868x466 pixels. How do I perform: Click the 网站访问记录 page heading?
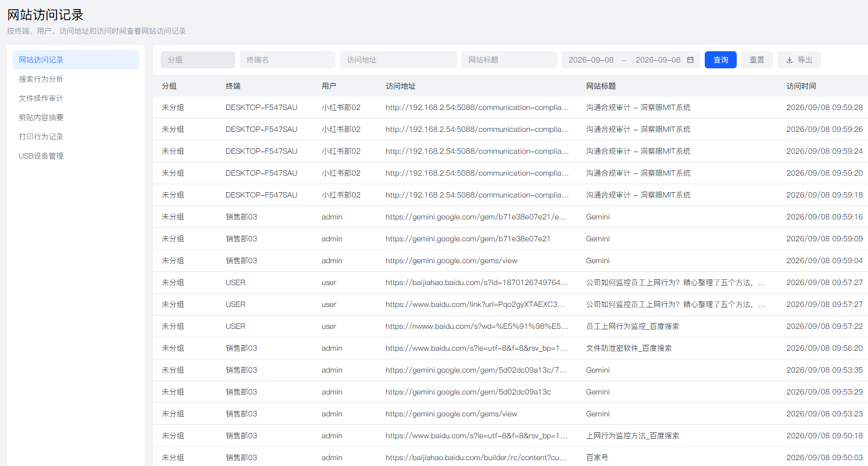point(45,15)
